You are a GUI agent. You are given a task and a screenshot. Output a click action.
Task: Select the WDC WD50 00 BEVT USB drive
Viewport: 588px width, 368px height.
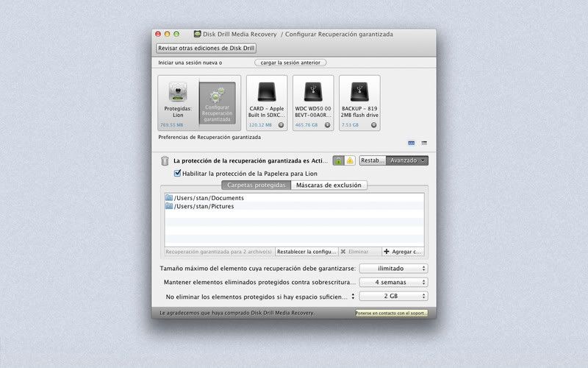click(313, 102)
